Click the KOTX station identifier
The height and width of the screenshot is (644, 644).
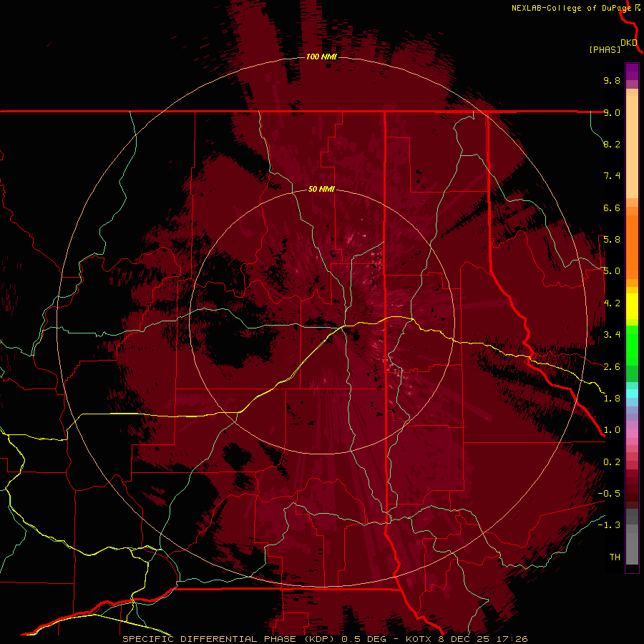pyautogui.click(x=420, y=639)
